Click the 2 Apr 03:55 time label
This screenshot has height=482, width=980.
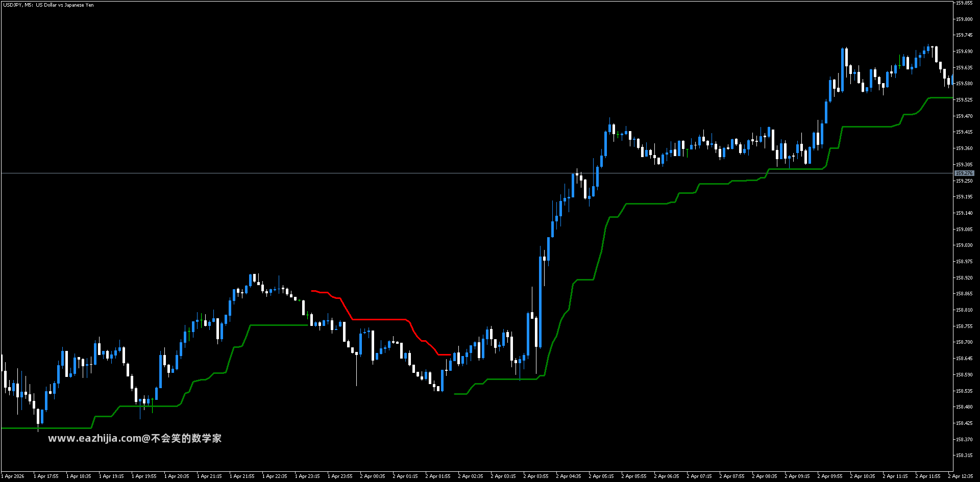click(x=536, y=476)
